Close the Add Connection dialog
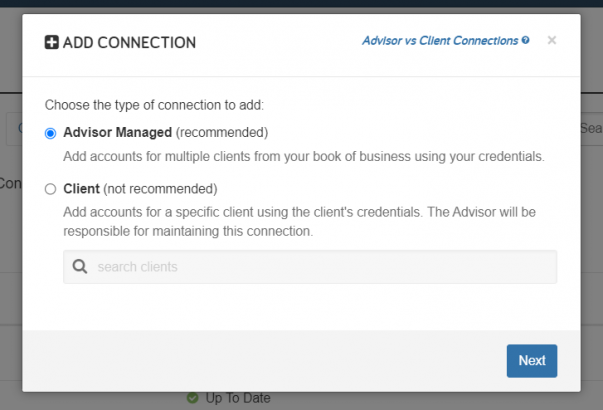 552,40
